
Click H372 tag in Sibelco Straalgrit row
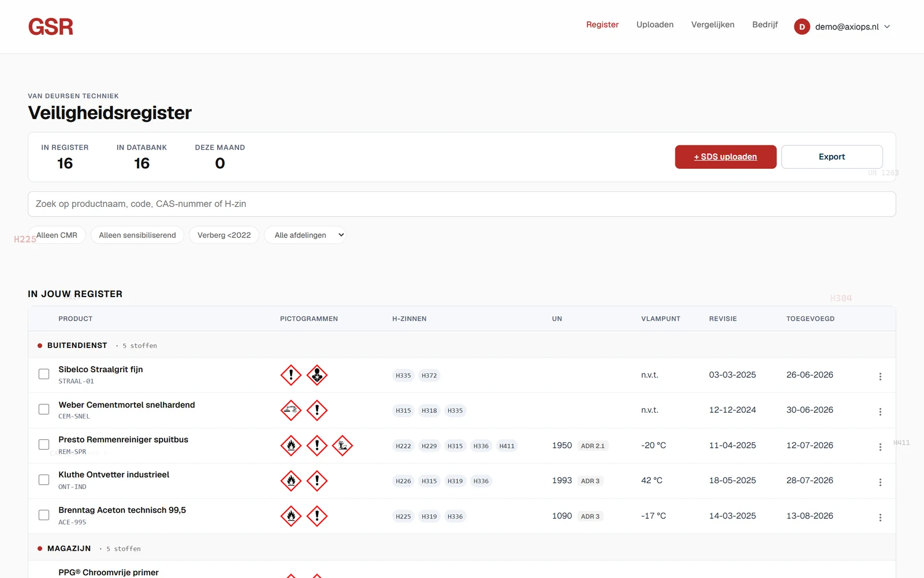(x=429, y=376)
